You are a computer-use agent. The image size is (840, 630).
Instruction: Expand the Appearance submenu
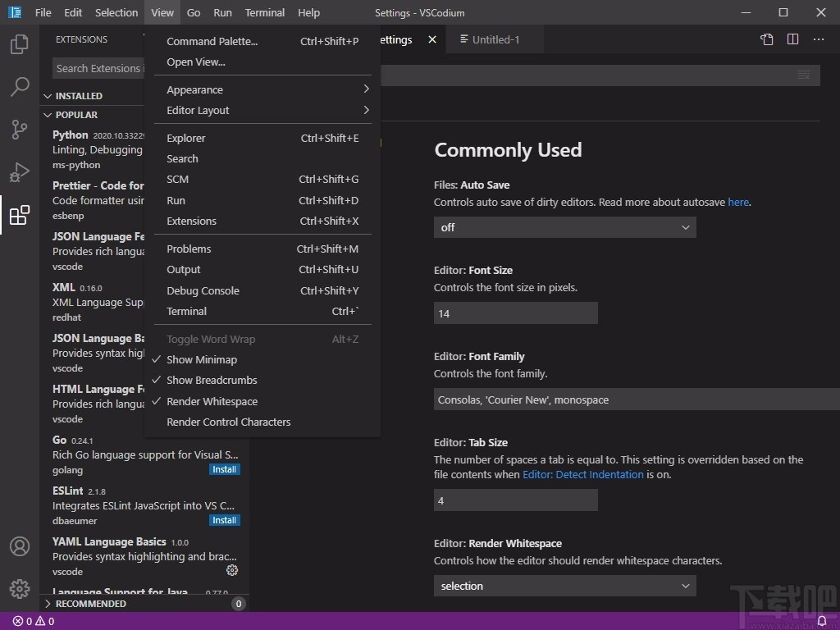coord(194,89)
